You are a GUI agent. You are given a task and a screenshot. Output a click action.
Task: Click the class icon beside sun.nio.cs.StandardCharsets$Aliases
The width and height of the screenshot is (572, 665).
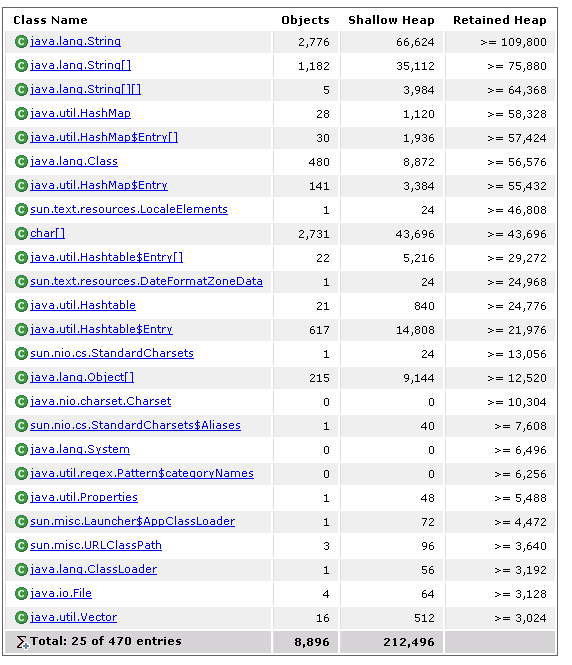click(21, 425)
